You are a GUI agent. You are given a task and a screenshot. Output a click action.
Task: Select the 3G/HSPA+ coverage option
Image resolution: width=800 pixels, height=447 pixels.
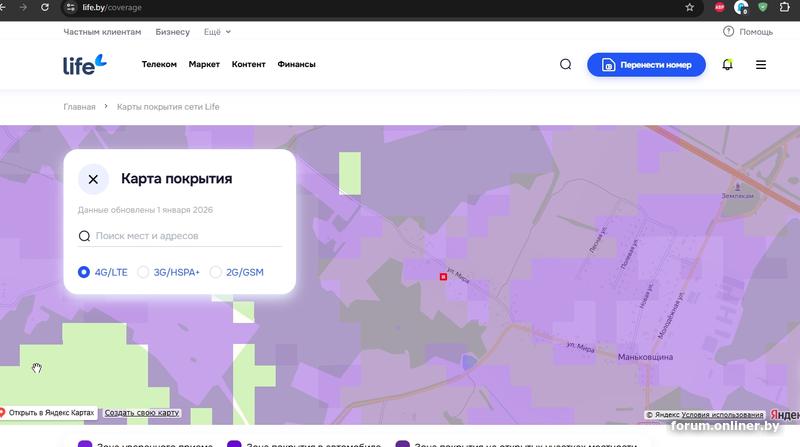143,272
